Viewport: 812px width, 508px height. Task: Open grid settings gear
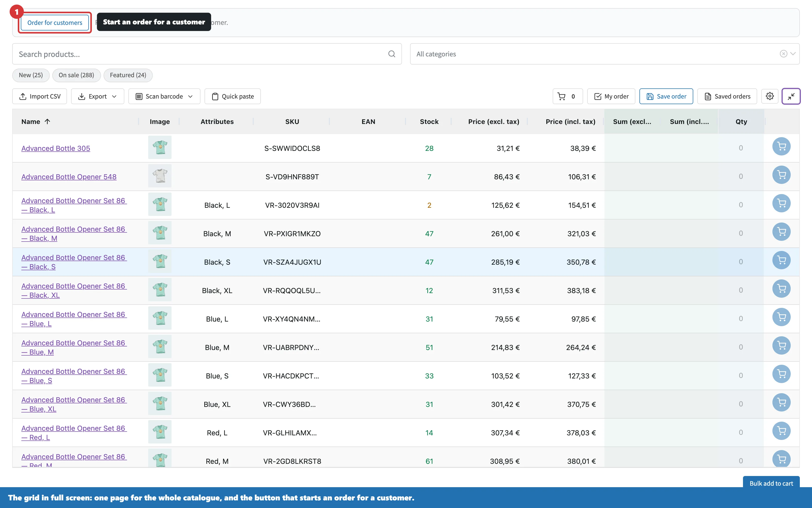point(770,97)
